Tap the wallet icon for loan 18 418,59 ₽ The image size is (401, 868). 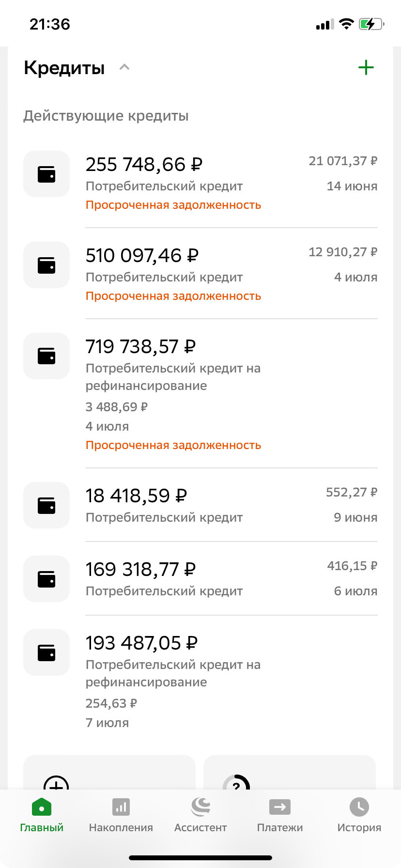(x=46, y=505)
